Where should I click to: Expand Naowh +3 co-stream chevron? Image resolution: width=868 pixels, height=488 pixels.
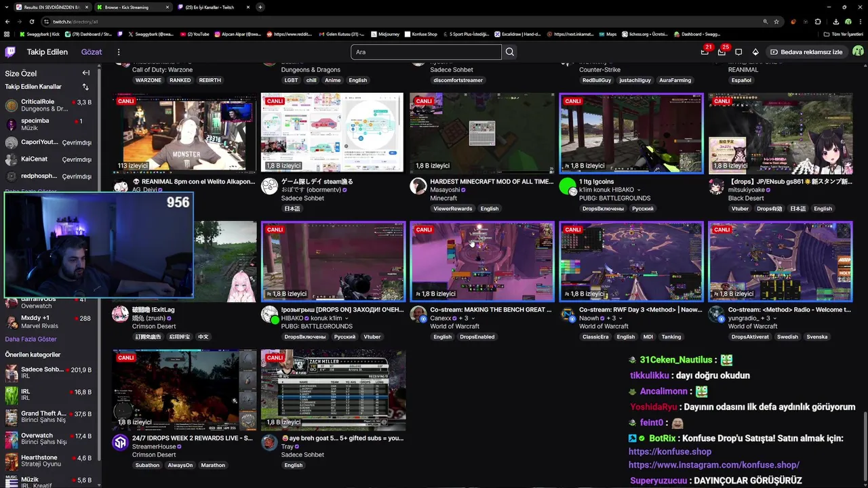[621, 319]
